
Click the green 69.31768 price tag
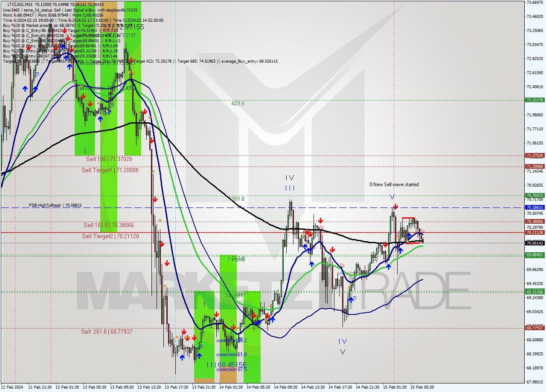pos(534,292)
